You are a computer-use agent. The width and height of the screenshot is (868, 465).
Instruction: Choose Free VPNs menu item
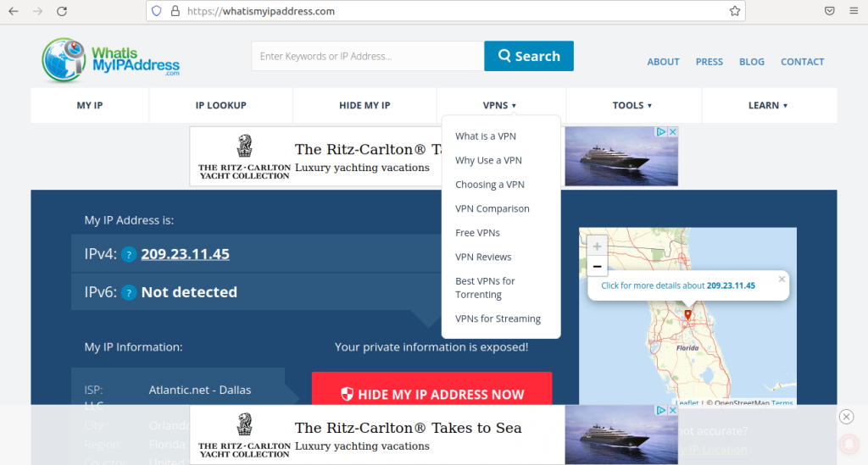[477, 233]
